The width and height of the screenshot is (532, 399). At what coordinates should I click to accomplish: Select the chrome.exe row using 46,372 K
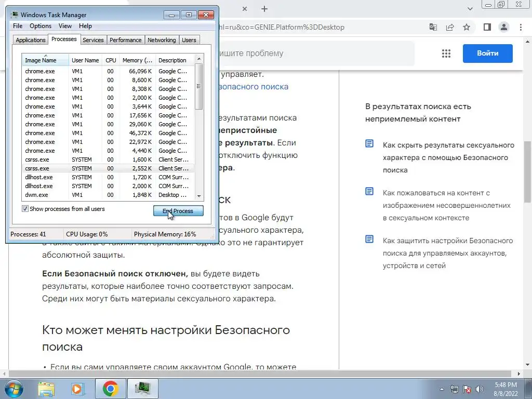[108, 133]
